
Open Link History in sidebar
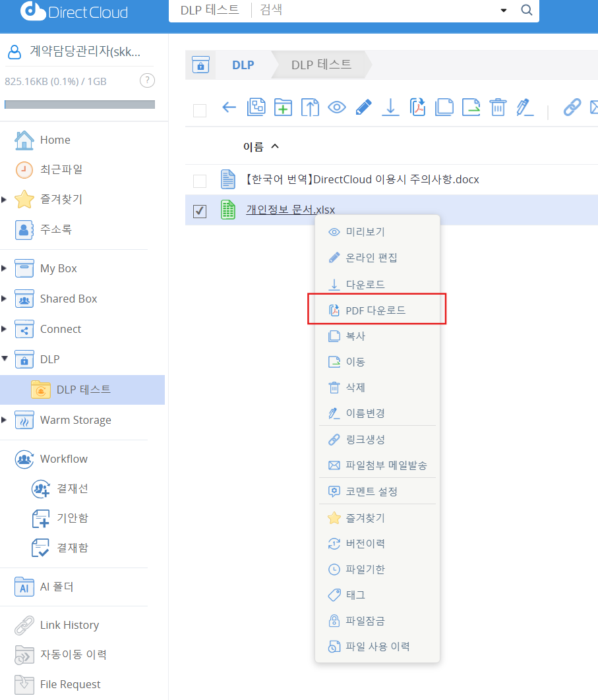tap(69, 625)
